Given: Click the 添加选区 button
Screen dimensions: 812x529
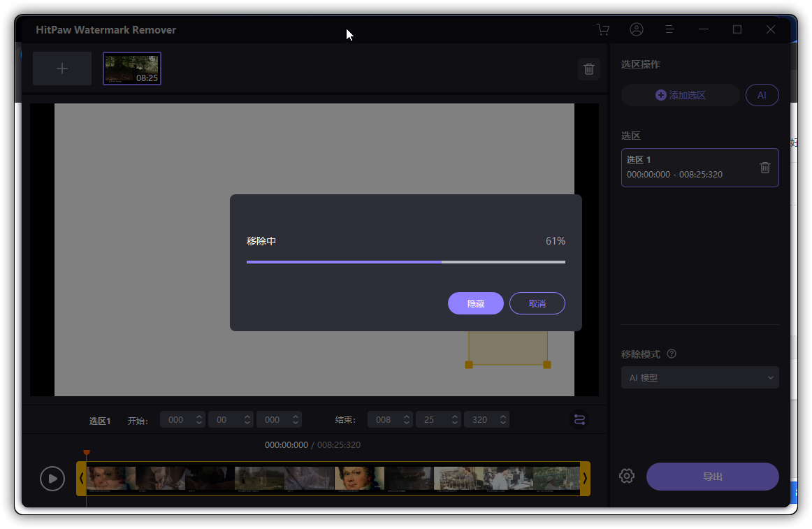Looking at the screenshot, I should (680, 95).
